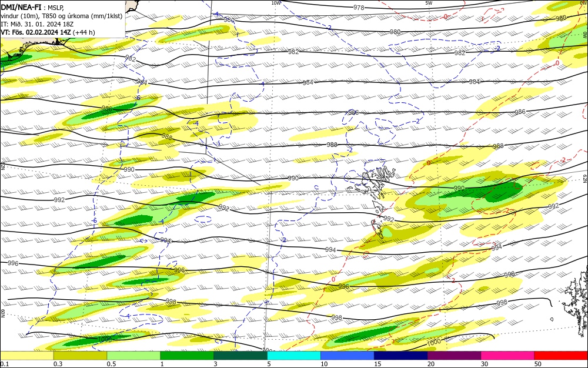
Task: Click the 'DMI/NEA-FI : MSLP,' title text
Action: pos(32,8)
